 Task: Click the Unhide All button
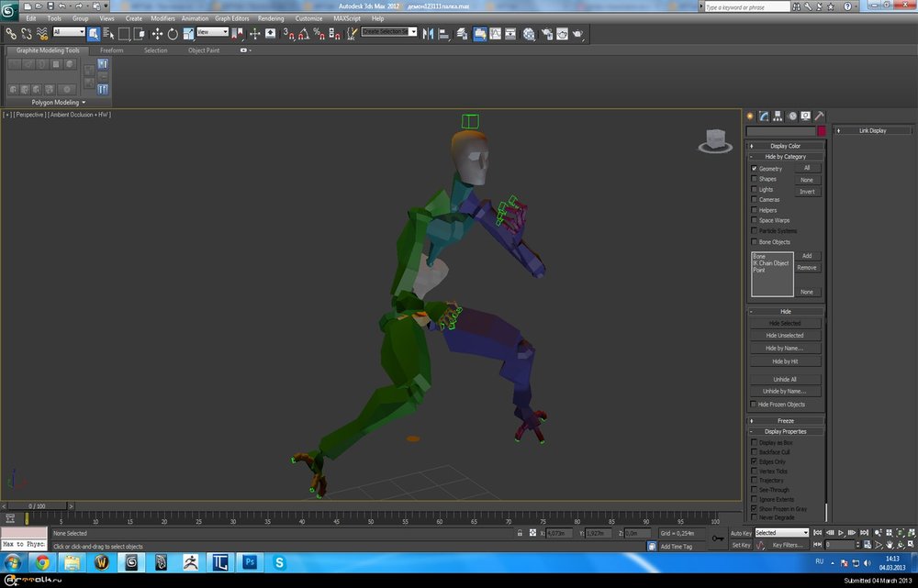point(785,379)
